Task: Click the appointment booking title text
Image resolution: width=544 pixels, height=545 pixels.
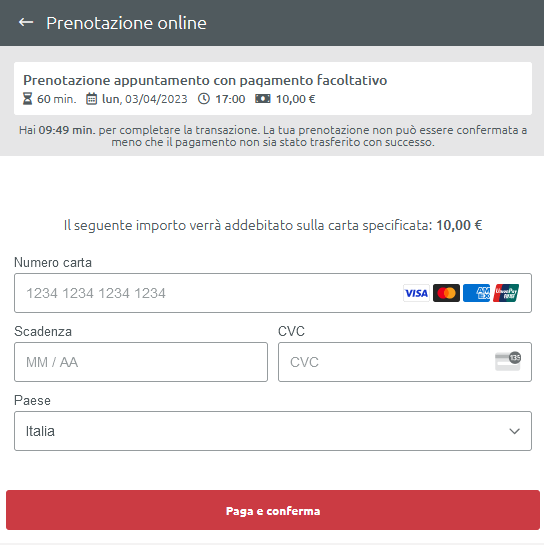Action: [205, 80]
